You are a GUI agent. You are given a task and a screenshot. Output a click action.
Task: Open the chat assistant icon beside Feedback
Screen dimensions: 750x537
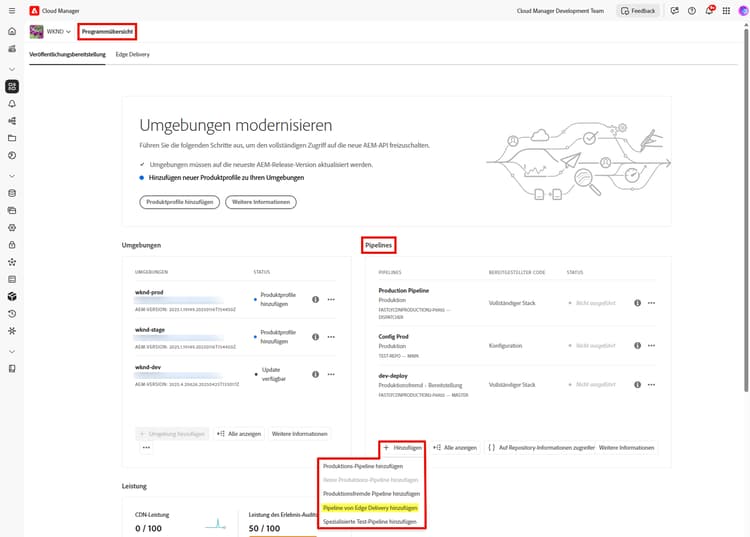(674, 11)
